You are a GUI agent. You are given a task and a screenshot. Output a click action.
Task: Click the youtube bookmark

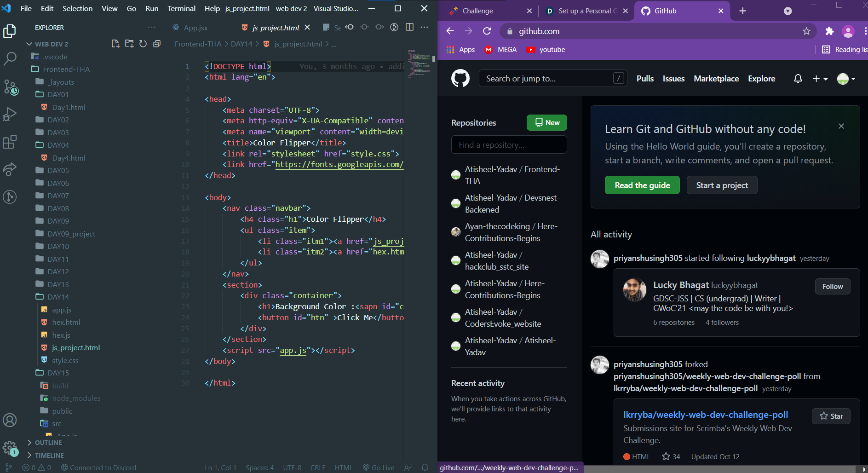(546, 50)
